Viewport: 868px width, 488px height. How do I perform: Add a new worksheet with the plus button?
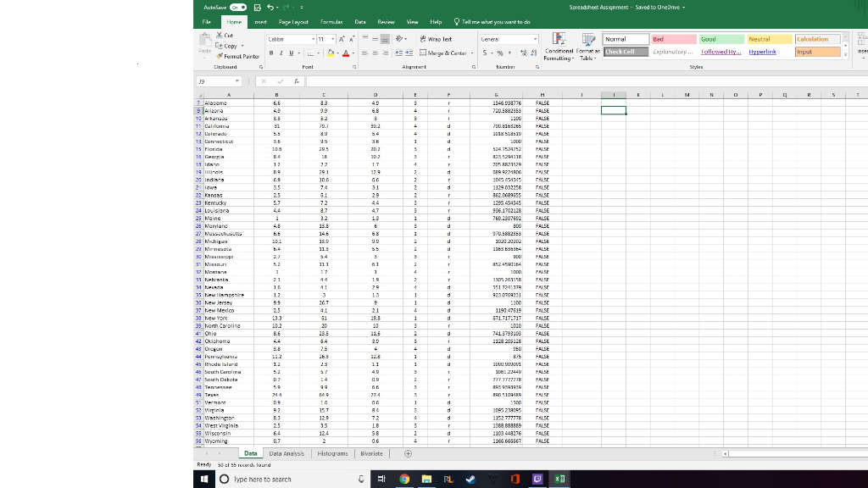click(408, 454)
